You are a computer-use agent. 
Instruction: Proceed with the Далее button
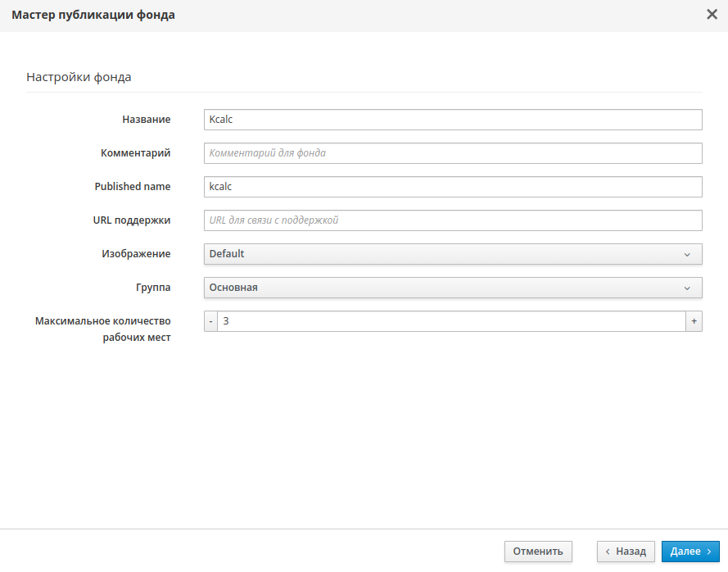point(690,552)
